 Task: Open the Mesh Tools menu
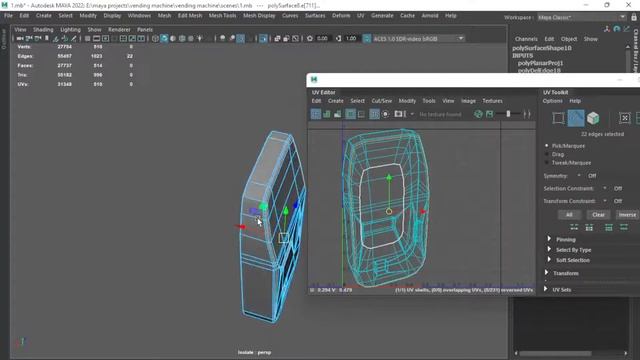(222, 16)
